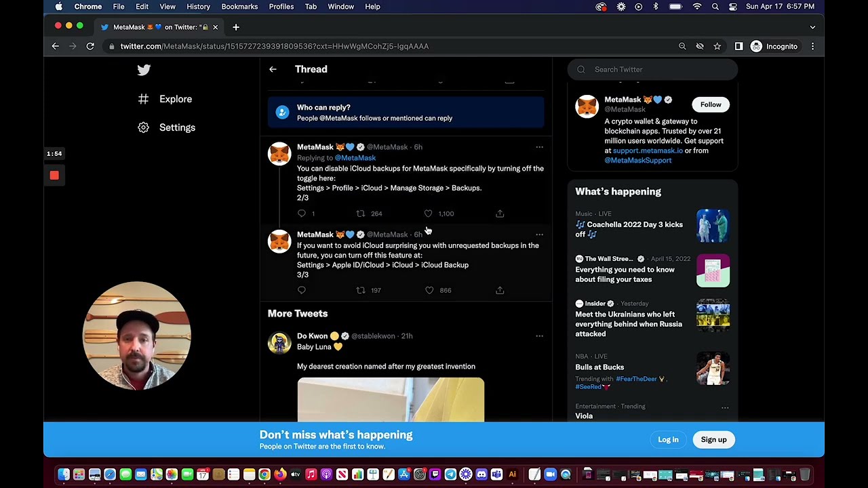
Task: Share the 2/3 MetaMask tweet
Action: point(500,213)
